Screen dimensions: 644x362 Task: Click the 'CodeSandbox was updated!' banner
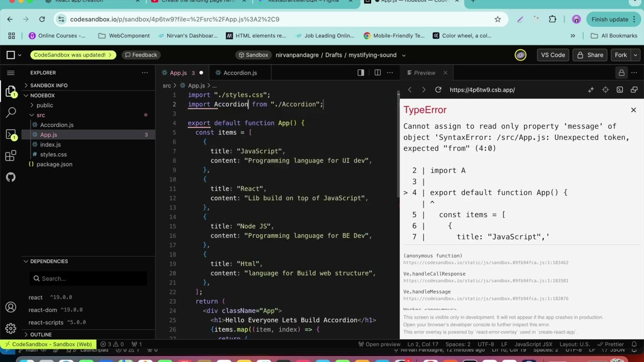tap(73, 55)
